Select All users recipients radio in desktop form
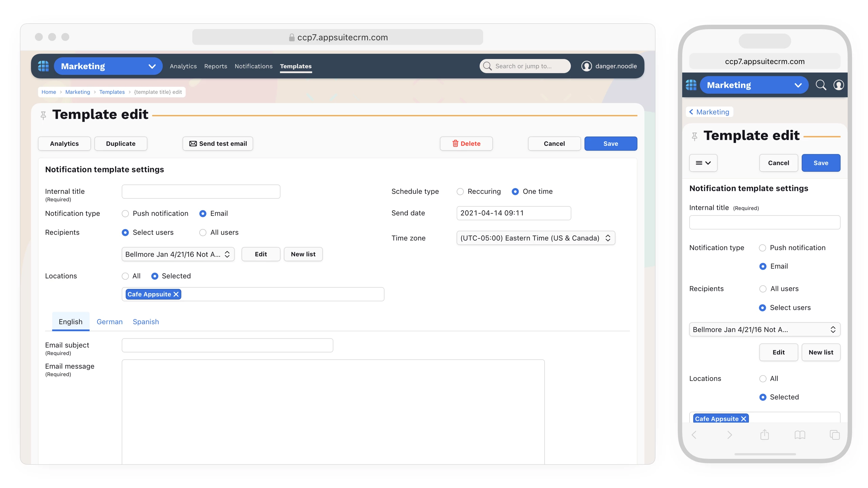 point(203,232)
